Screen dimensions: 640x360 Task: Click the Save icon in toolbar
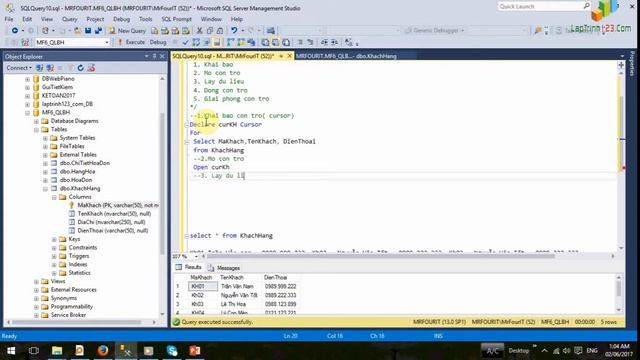(x=88, y=31)
